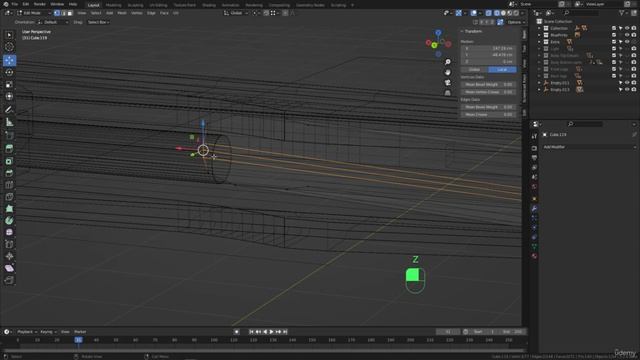640x360 pixels.
Task: Switch perspective/orthographic grid icon
Action: 448,93
